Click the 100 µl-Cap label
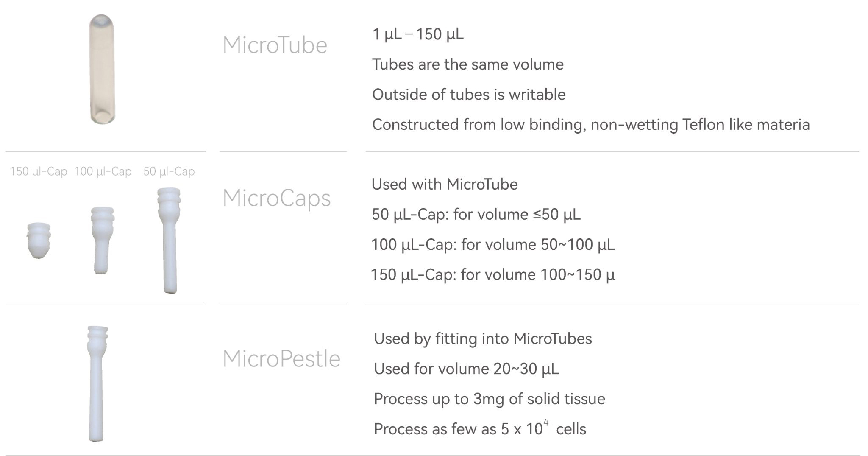The height and width of the screenshot is (456, 868). pyautogui.click(x=103, y=171)
